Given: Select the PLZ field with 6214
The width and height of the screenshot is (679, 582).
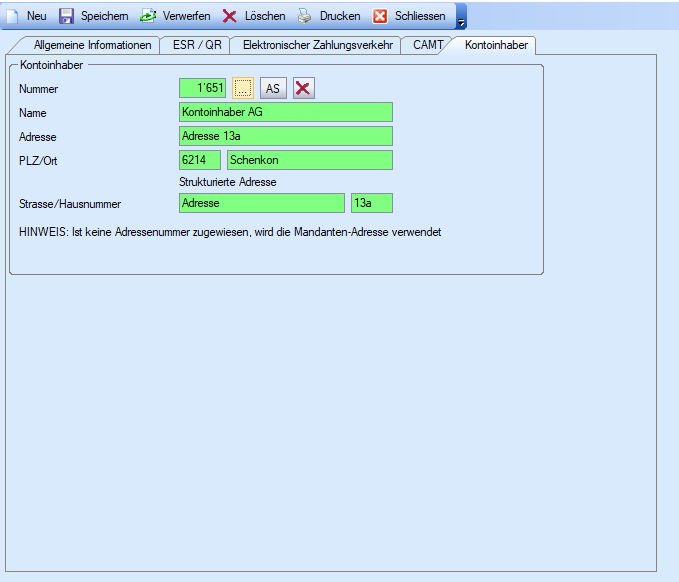Looking at the screenshot, I should [x=199, y=160].
